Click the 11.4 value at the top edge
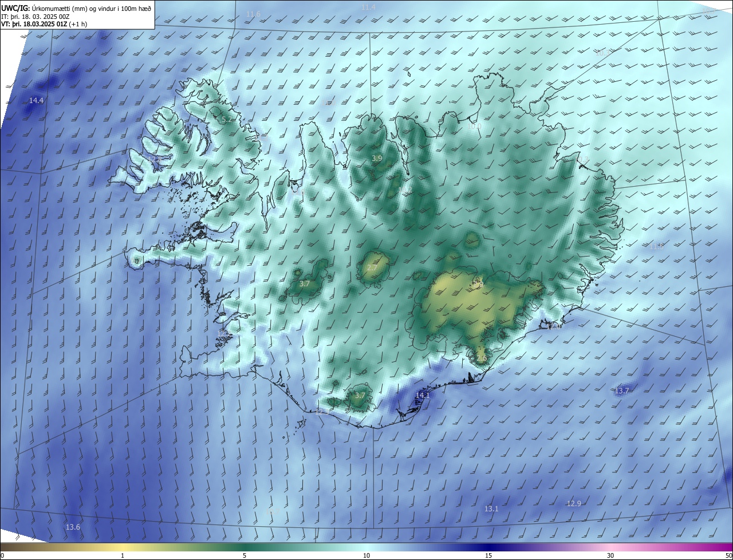733x560 pixels. click(369, 7)
